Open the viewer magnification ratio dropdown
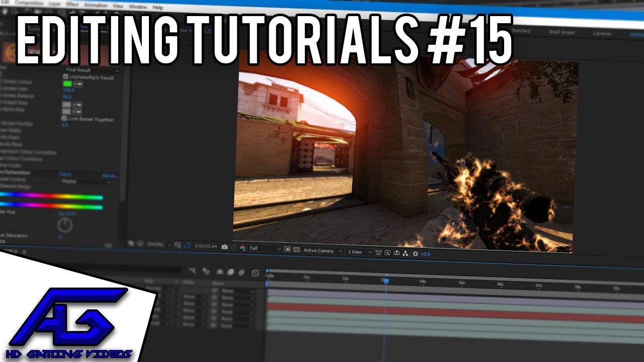 click(x=159, y=244)
